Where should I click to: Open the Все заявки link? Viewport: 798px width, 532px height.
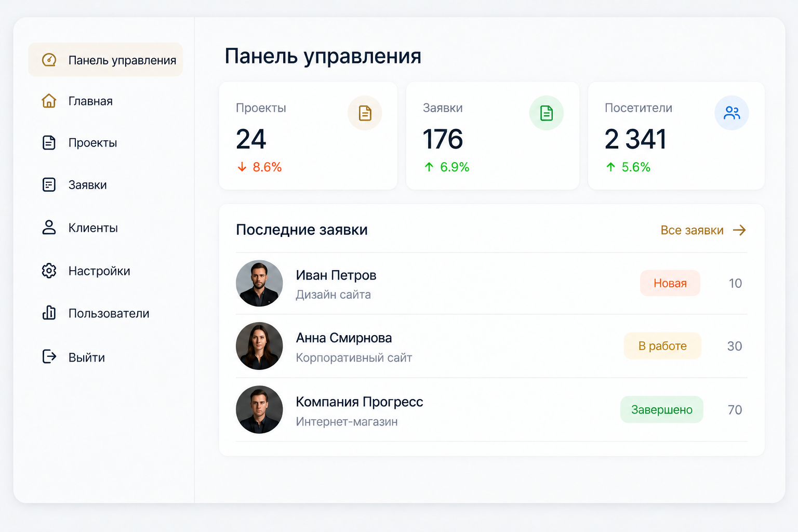(x=692, y=230)
